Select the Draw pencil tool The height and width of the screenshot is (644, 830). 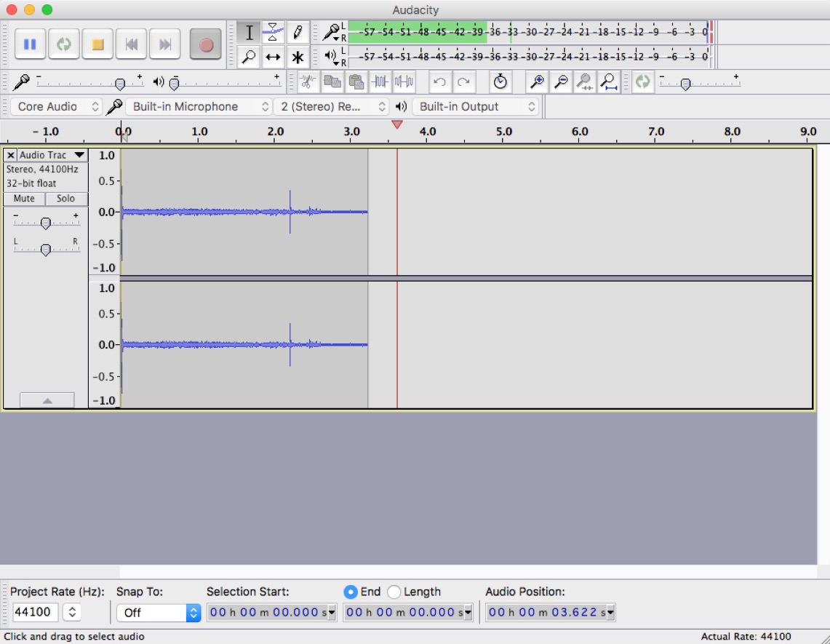click(298, 32)
